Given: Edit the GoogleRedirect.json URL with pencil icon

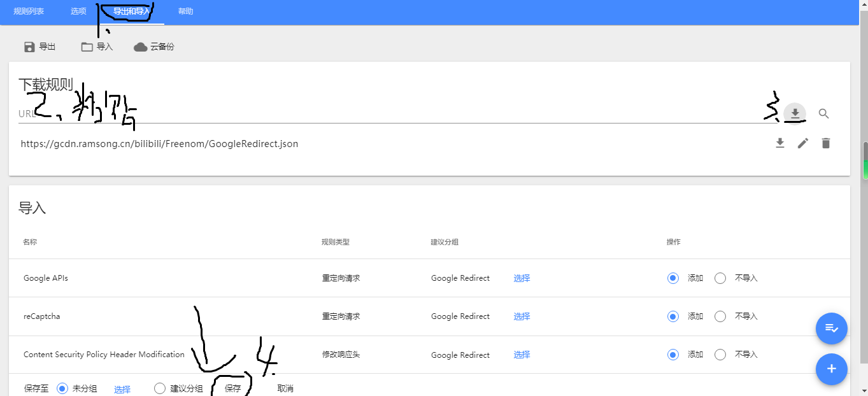Looking at the screenshot, I should click(x=802, y=143).
